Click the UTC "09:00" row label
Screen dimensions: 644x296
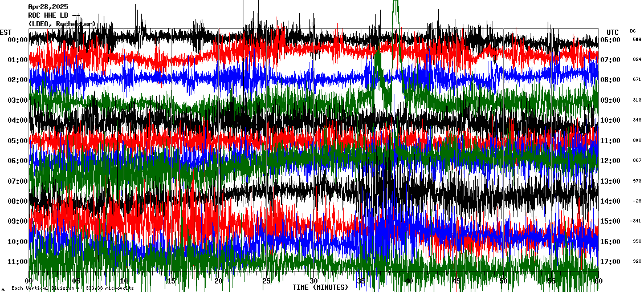coord(610,100)
